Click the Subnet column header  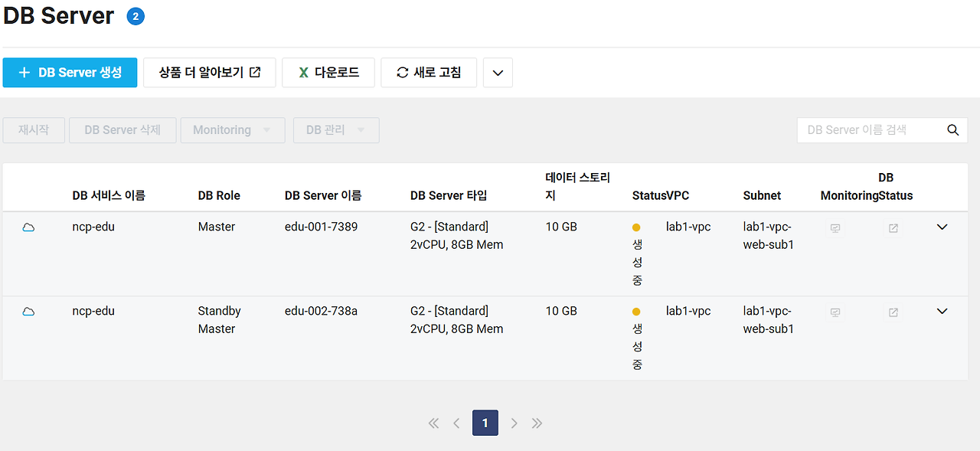click(762, 196)
